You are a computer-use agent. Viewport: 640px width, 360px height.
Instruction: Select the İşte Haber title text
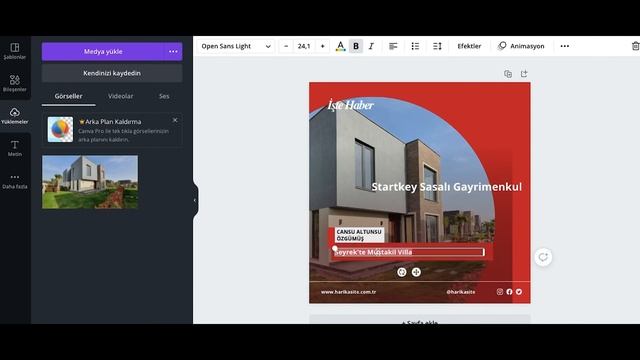click(x=351, y=105)
